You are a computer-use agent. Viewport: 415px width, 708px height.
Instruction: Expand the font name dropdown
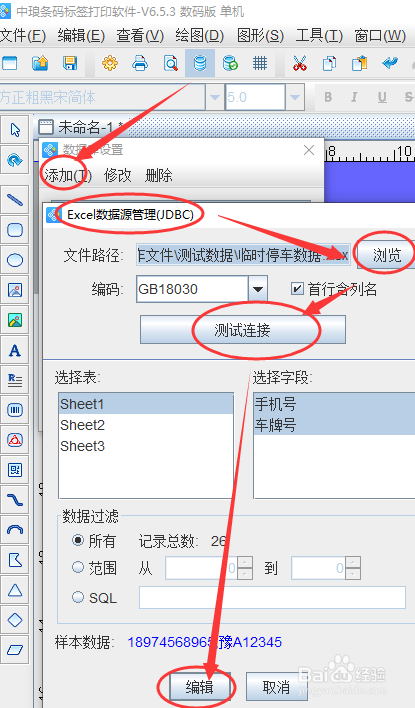[x=214, y=97]
